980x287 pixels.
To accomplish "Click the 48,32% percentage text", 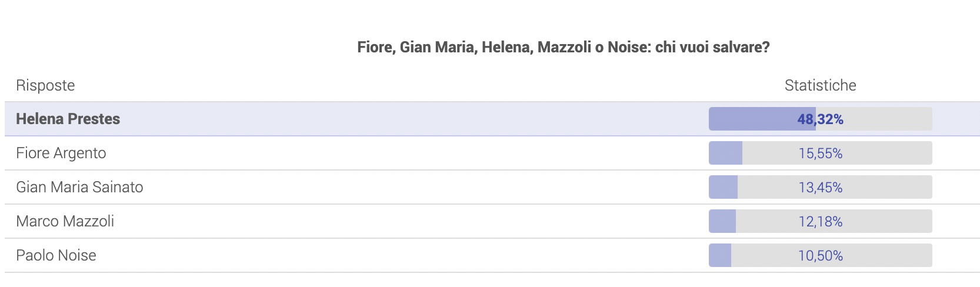I will coord(821,119).
